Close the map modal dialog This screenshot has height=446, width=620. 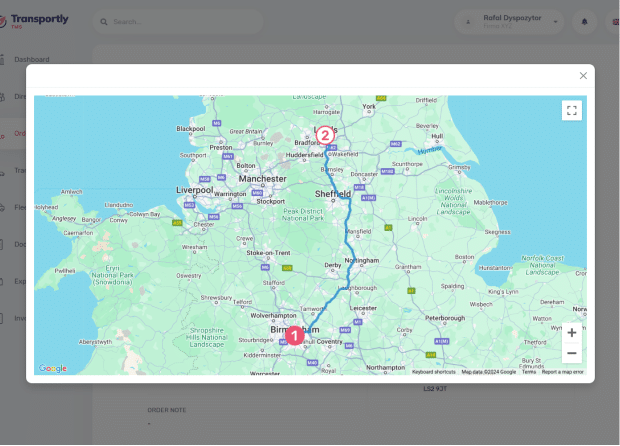583,76
